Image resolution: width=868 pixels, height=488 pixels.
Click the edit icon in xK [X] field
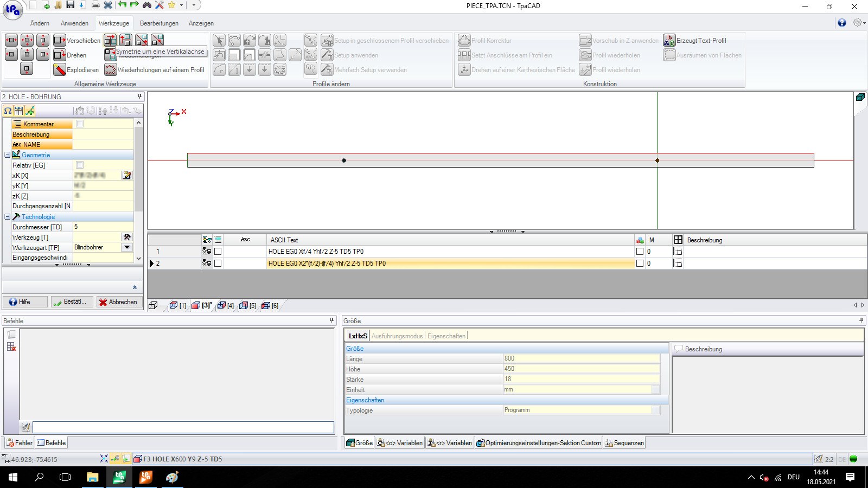(127, 175)
